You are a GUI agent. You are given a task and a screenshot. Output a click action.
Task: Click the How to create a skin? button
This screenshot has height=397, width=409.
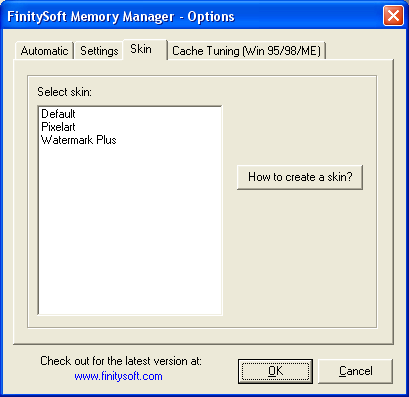click(x=300, y=177)
